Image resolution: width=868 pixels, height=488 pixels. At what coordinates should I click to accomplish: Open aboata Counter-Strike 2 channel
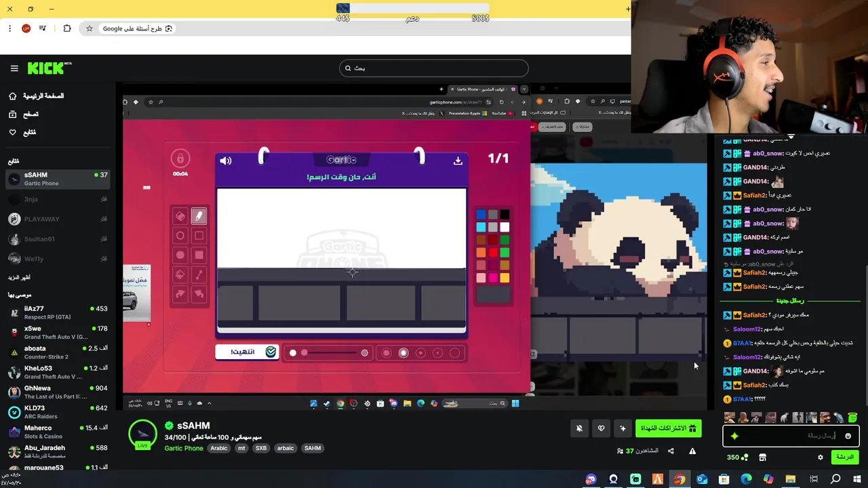pyautogui.click(x=58, y=352)
